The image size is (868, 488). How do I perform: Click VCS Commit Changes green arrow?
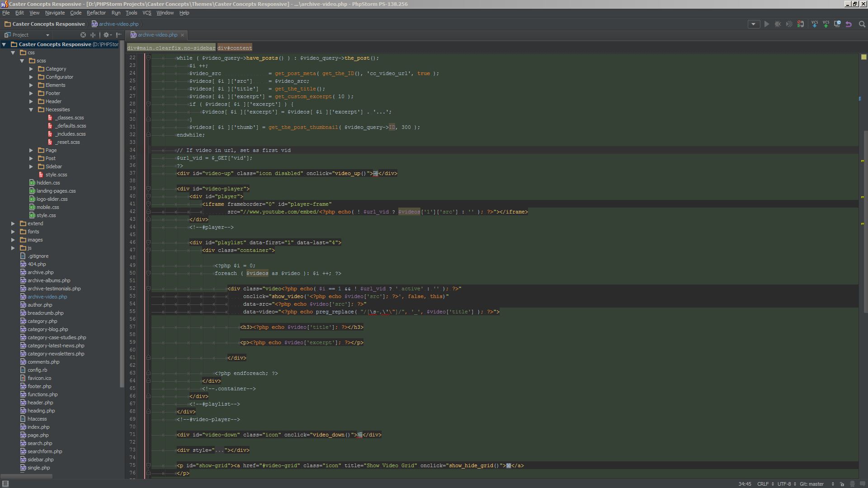(826, 24)
